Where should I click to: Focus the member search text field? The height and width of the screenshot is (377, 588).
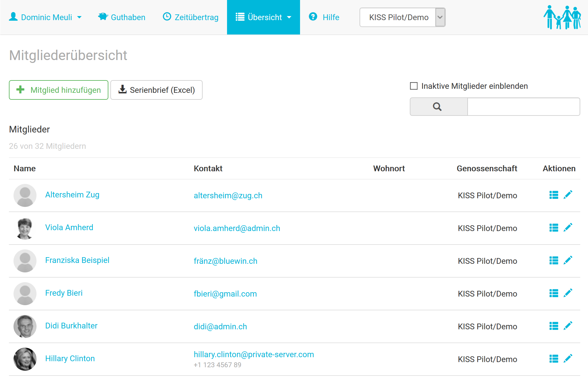coord(523,107)
